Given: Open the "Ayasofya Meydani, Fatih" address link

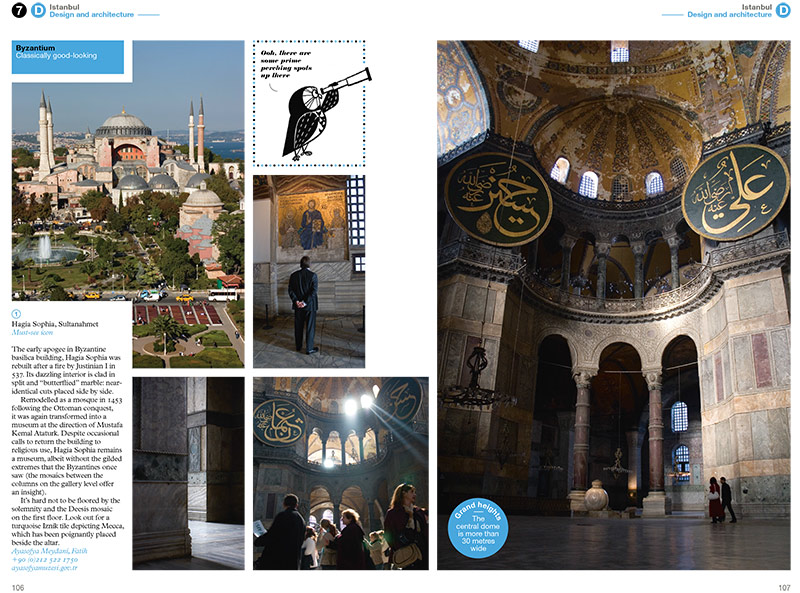Looking at the screenshot, I should pyautogui.click(x=49, y=551).
